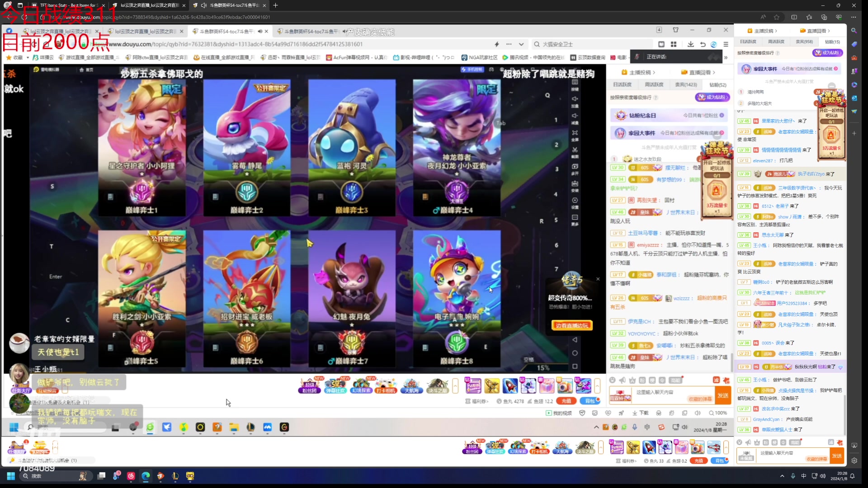The image size is (868, 488).
Task: Open the Edge sidebar Microsoft 365 icon
Action: coord(854,84)
